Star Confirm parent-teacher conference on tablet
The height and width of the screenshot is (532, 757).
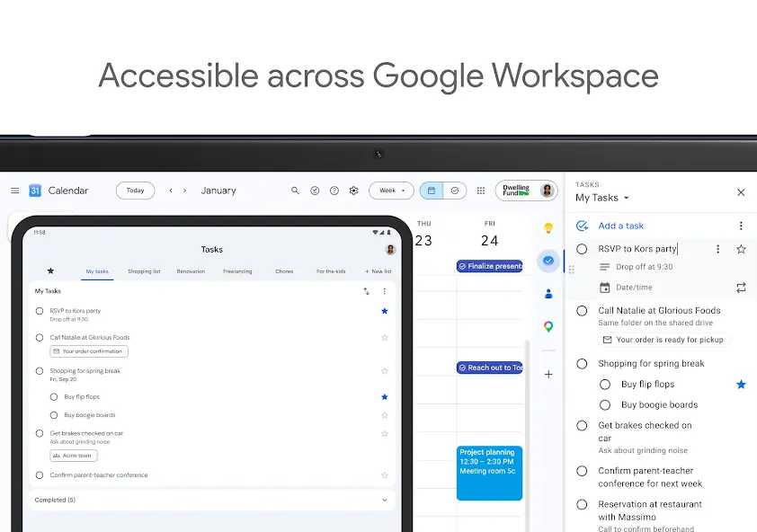pos(385,475)
